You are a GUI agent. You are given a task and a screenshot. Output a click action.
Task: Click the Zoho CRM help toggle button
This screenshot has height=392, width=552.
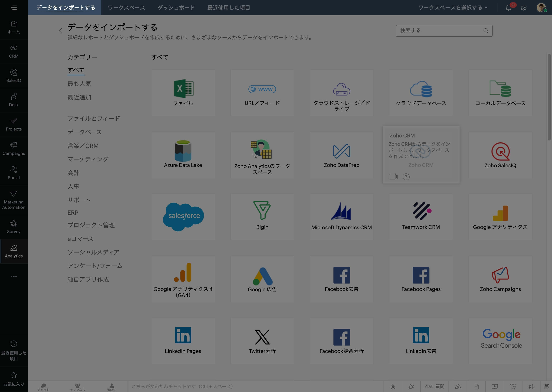[x=406, y=176]
